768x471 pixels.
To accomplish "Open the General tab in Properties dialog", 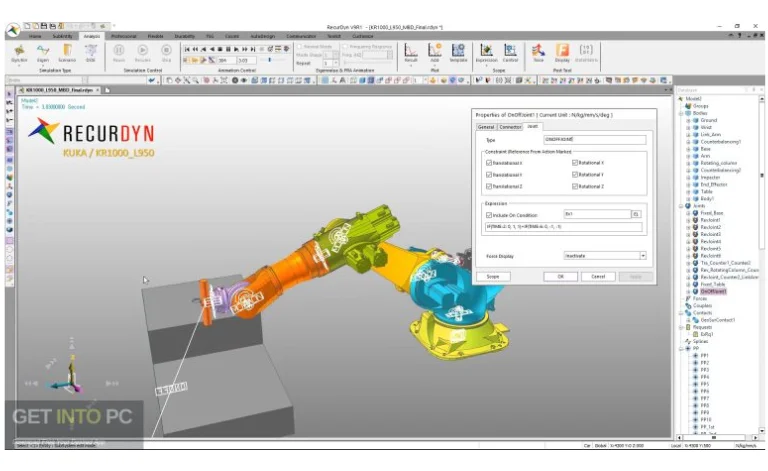I will click(485, 127).
